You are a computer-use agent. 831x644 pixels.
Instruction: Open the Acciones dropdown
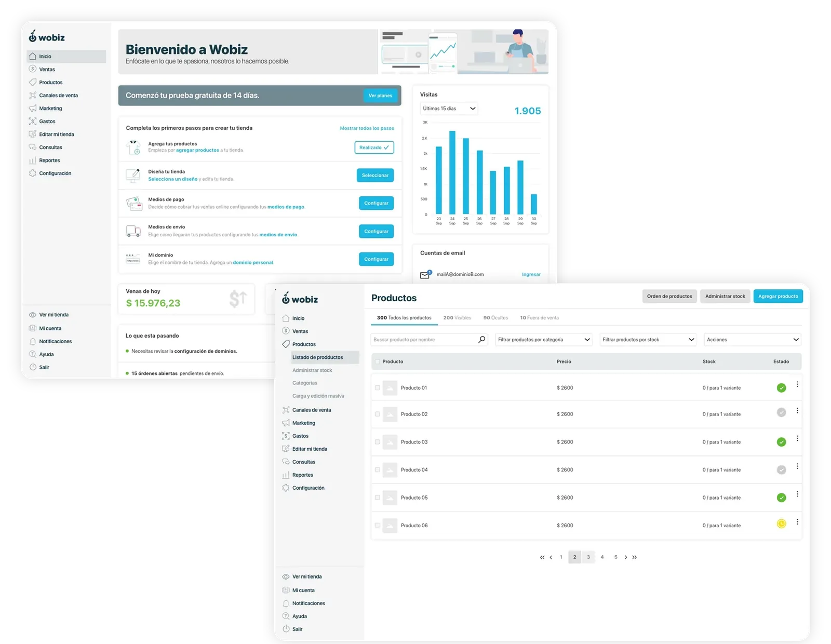coord(753,340)
